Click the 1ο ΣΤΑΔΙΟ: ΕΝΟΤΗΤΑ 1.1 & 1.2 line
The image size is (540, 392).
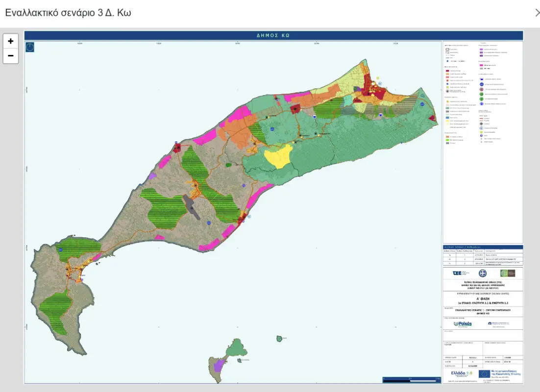tap(483, 303)
